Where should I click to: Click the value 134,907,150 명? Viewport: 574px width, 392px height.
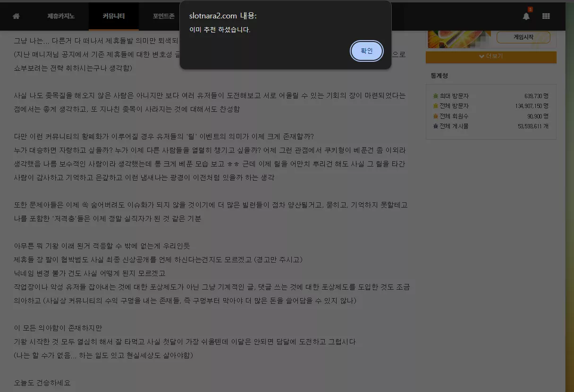point(532,106)
